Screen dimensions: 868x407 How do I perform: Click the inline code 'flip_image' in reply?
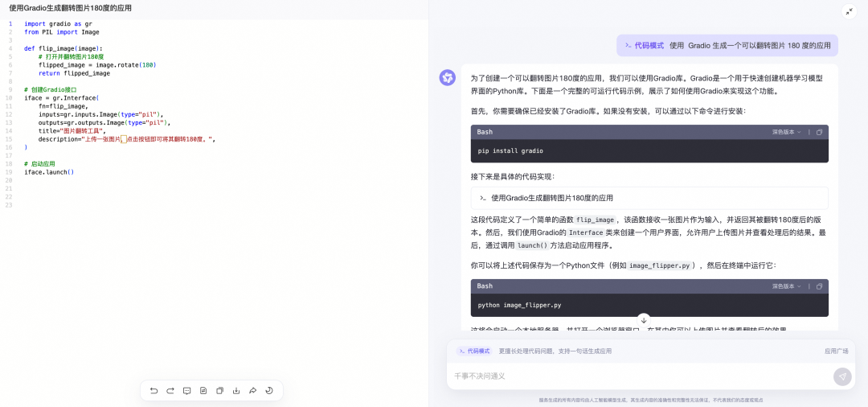click(595, 220)
